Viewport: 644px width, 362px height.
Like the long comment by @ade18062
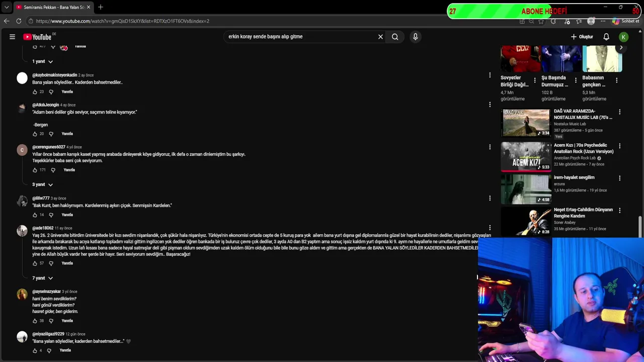coord(35,263)
